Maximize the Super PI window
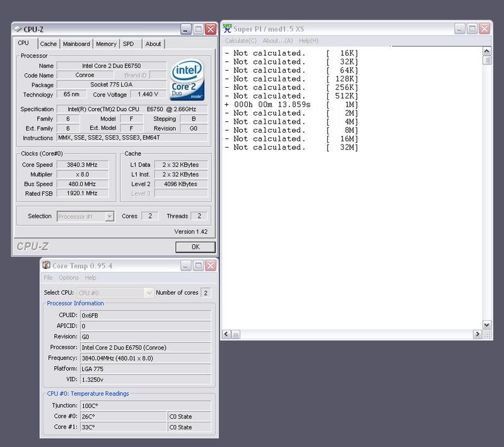Image resolution: width=504 pixels, height=447 pixels. pos(472,28)
